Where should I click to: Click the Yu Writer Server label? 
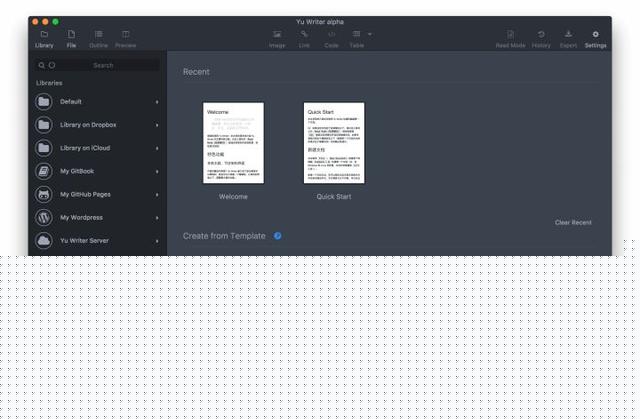tap(84, 241)
